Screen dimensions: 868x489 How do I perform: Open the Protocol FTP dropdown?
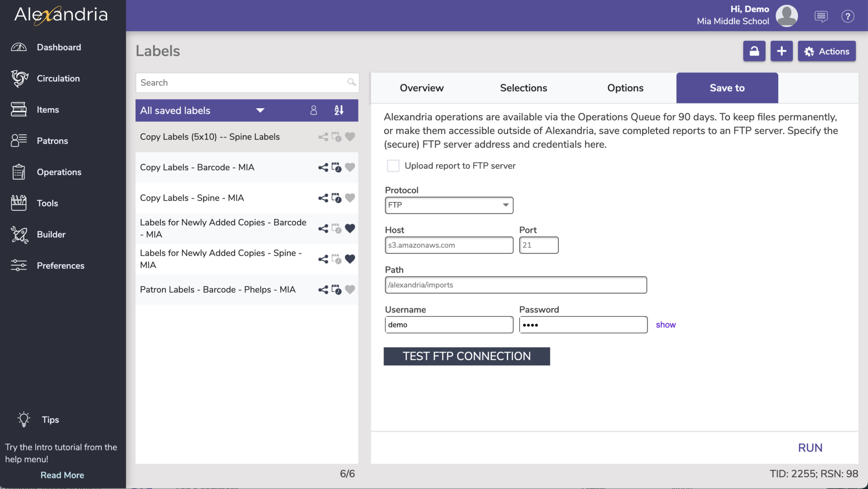(x=449, y=205)
